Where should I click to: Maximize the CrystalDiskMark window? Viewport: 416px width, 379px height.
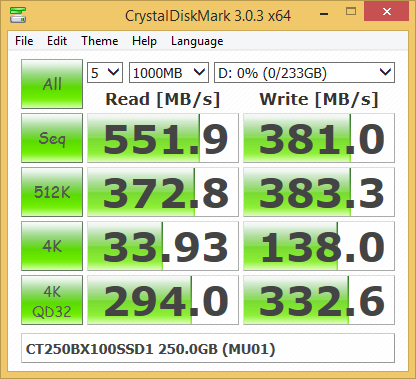click(x=351, y=12)
